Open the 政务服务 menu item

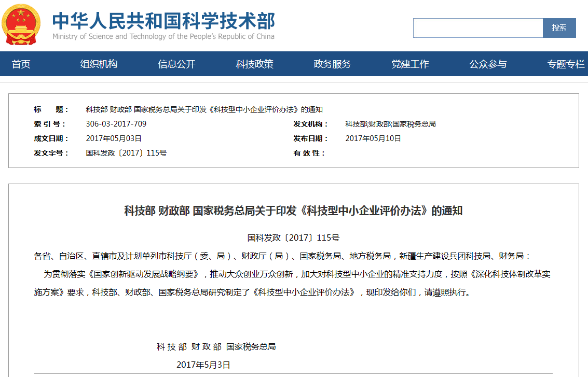pyautogui.click(x=332, y=64)
